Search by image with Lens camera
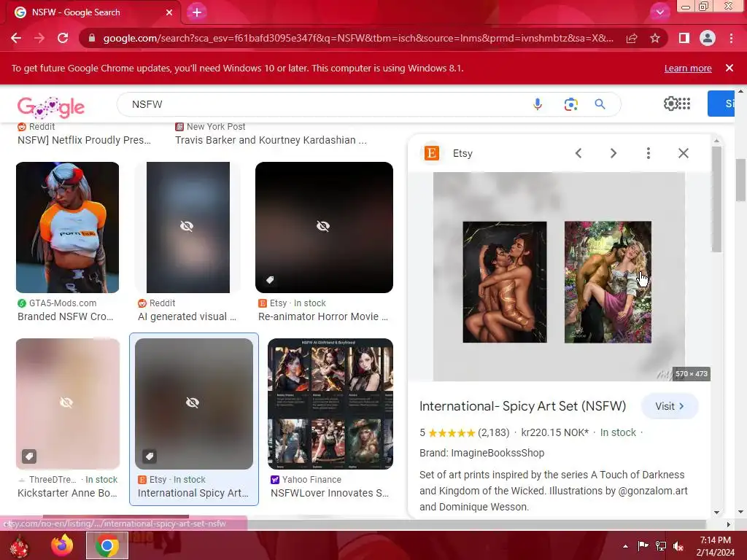The image size is (747, 560). point(570,104)
